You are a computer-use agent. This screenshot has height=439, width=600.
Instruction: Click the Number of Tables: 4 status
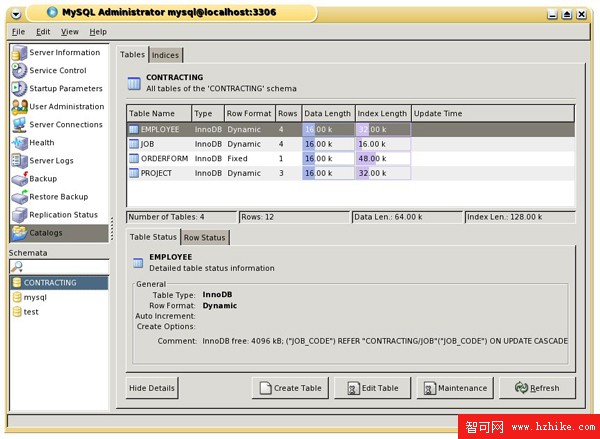tap(181, 217)
